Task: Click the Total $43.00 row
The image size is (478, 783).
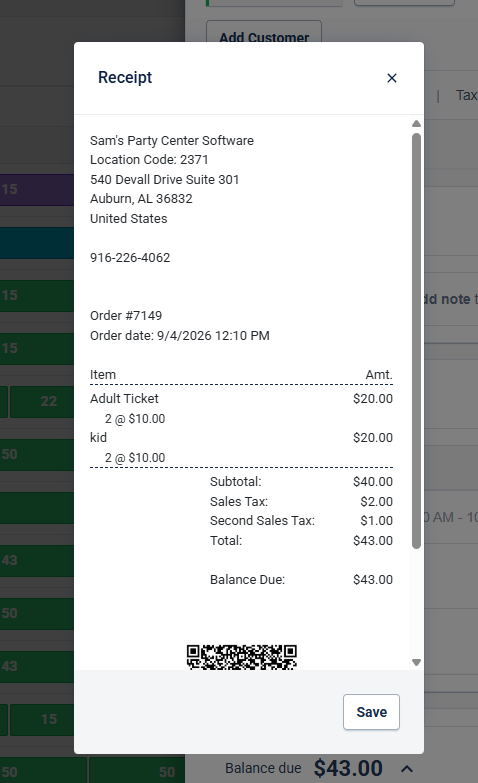Action: [301, 540]
